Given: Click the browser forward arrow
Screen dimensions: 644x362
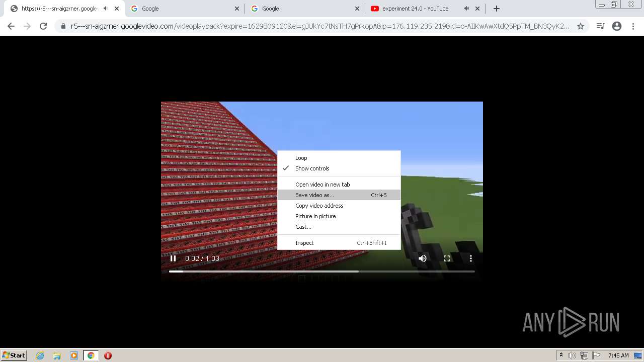Looking at the screenshot, I should [x=27, y=26].
